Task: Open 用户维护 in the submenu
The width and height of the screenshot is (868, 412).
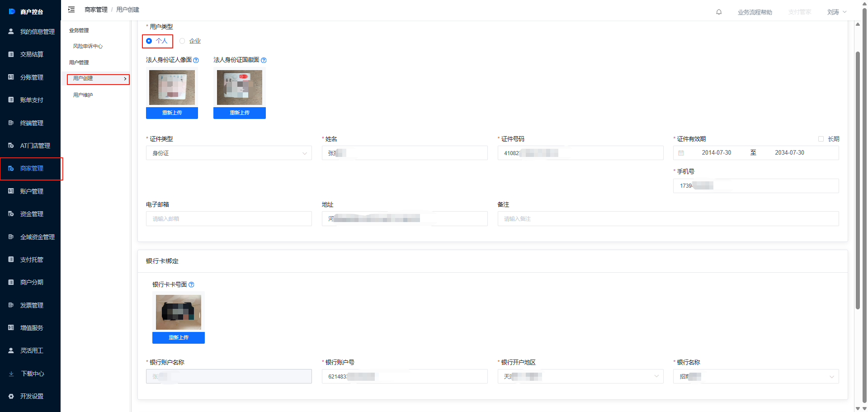Action: [x=83, y=95]
